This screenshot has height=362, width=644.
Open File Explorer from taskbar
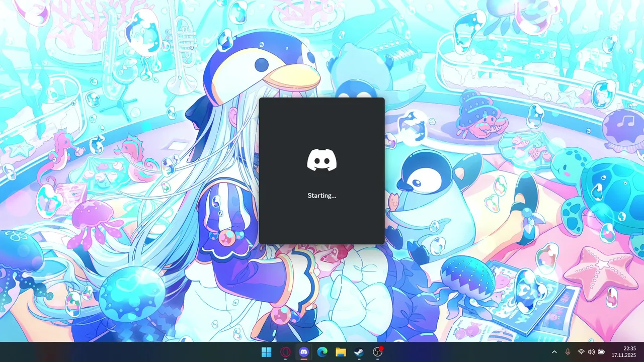point(341,352)
